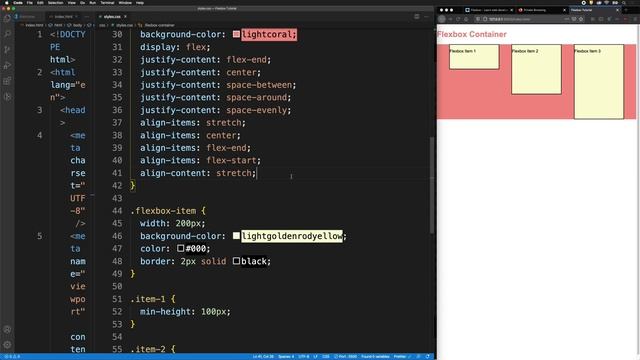Screen dimensions: 640x360
Task: Click the Spaces: 4 indentation status item
Action: point(286,357)
